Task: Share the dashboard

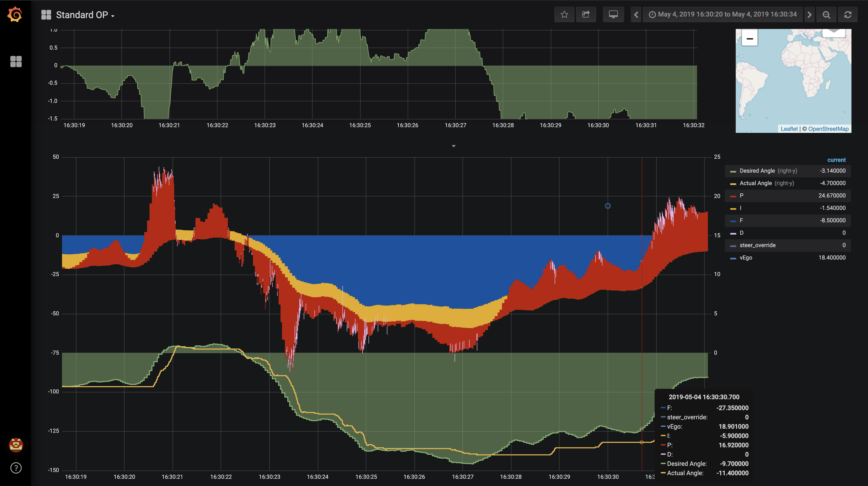Action: [586, 14]
